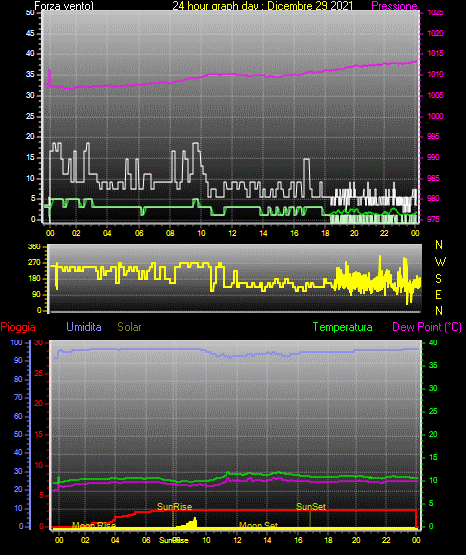Click the green Temperatura legend label
This screenshot has height=555, width=466.
click(x=343, y=327)
